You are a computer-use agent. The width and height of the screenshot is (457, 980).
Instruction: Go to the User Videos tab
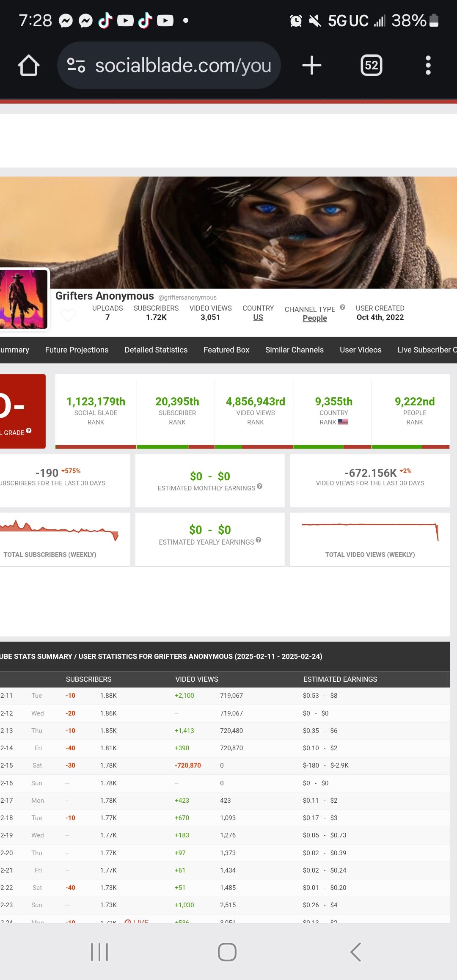tap(361, 350)
